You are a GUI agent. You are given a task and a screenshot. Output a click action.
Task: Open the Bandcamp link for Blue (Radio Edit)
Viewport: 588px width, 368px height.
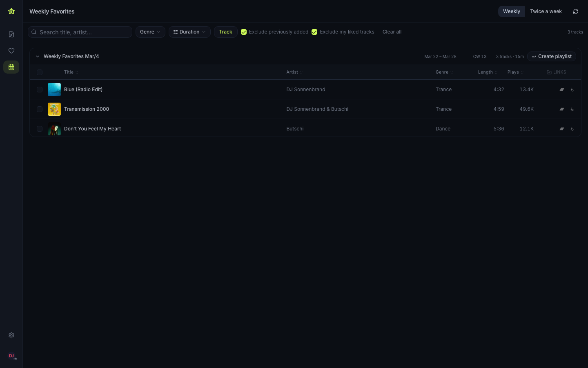pyautogui.click(x=562, y=90)
